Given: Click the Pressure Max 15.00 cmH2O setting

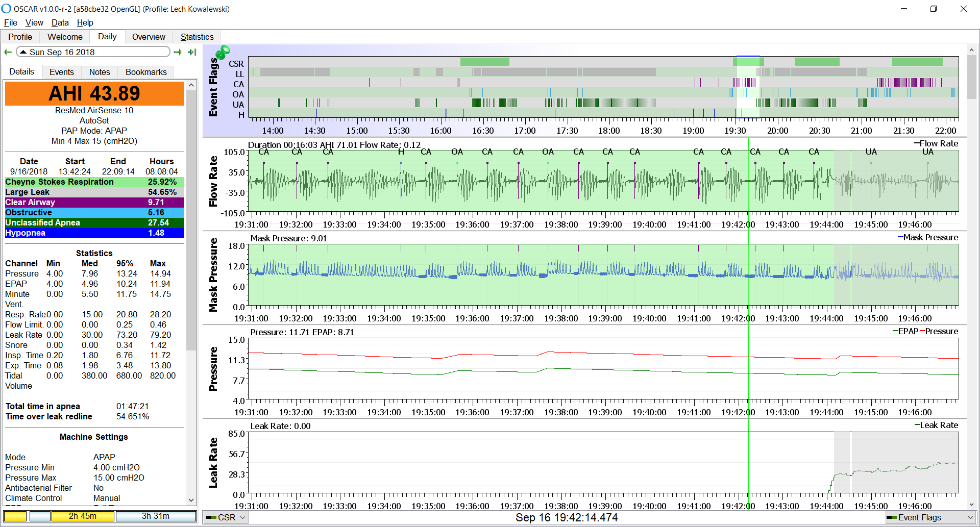Looking at the screenshot, I should (118, 478).
